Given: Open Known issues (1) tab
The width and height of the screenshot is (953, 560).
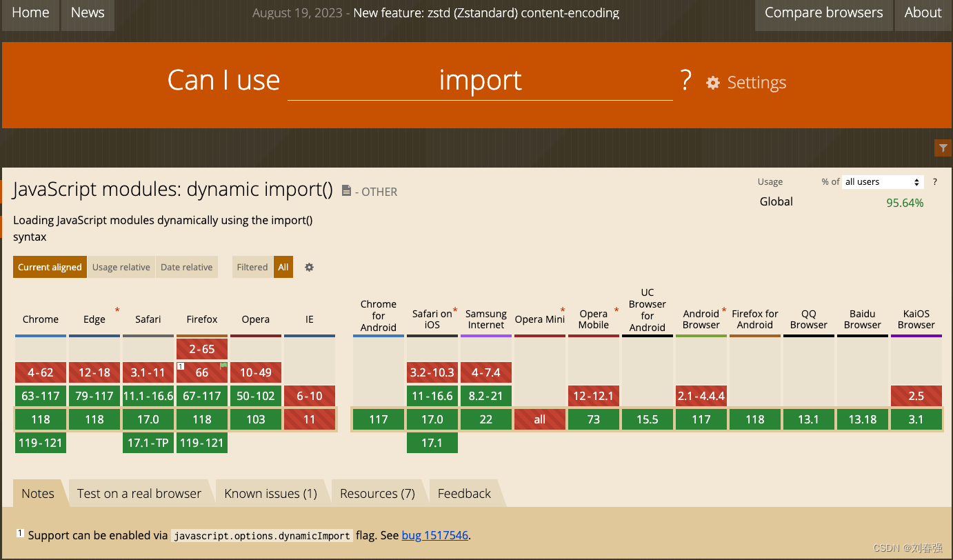Looking at the screenshot, I should 270,494.
